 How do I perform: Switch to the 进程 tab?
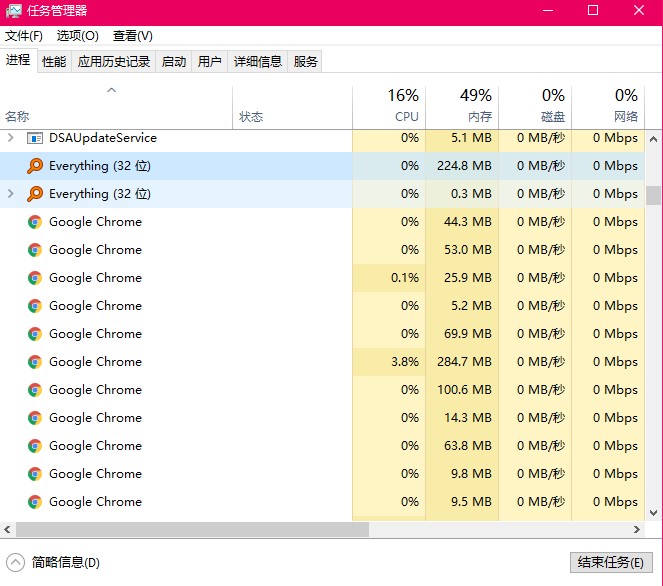click(18, 60)
